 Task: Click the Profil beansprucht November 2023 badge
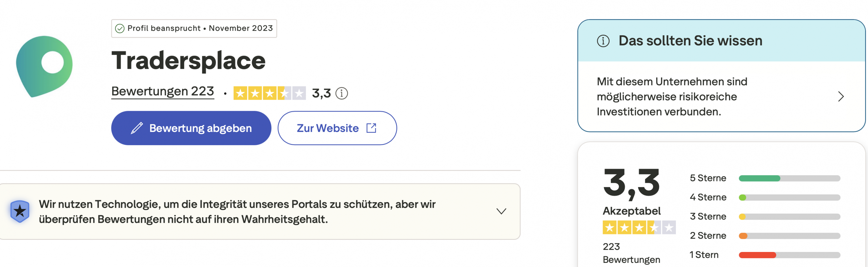[194, 28]
